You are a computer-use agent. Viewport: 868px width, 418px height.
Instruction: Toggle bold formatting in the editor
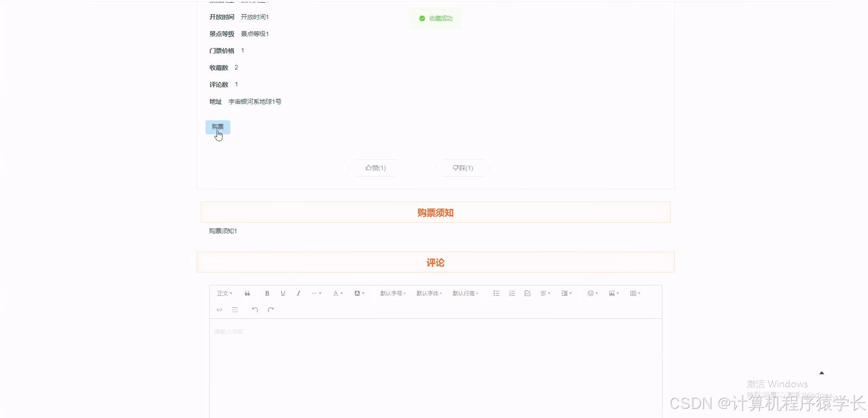pos(267,293)
